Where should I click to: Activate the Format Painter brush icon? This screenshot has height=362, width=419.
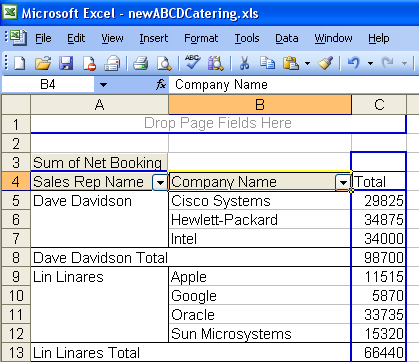[x=325, y=63]
